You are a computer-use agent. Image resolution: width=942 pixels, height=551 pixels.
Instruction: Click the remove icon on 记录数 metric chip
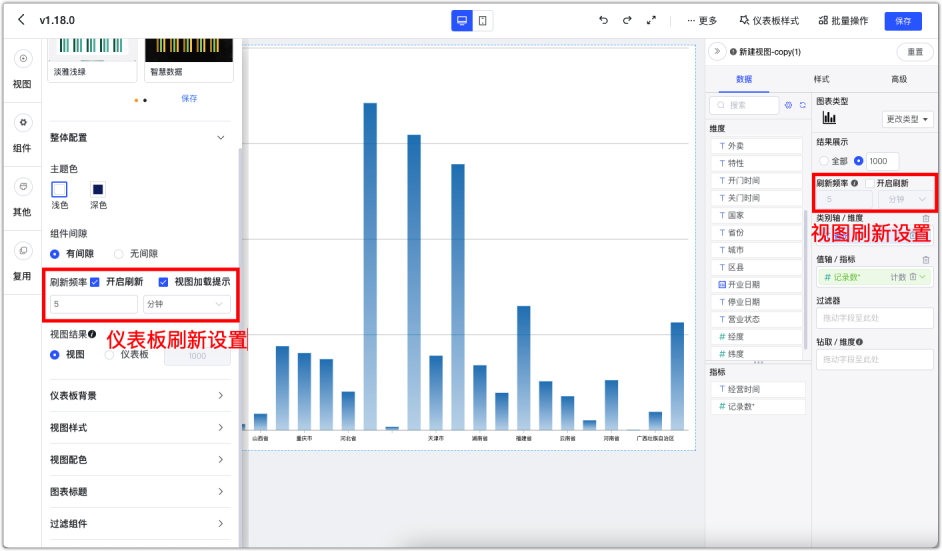(913, 277)
